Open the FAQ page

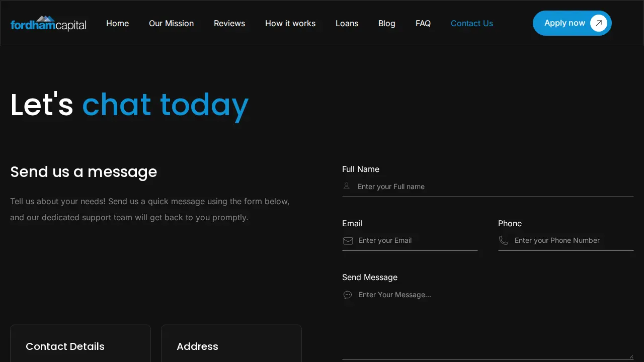(423, 23)
